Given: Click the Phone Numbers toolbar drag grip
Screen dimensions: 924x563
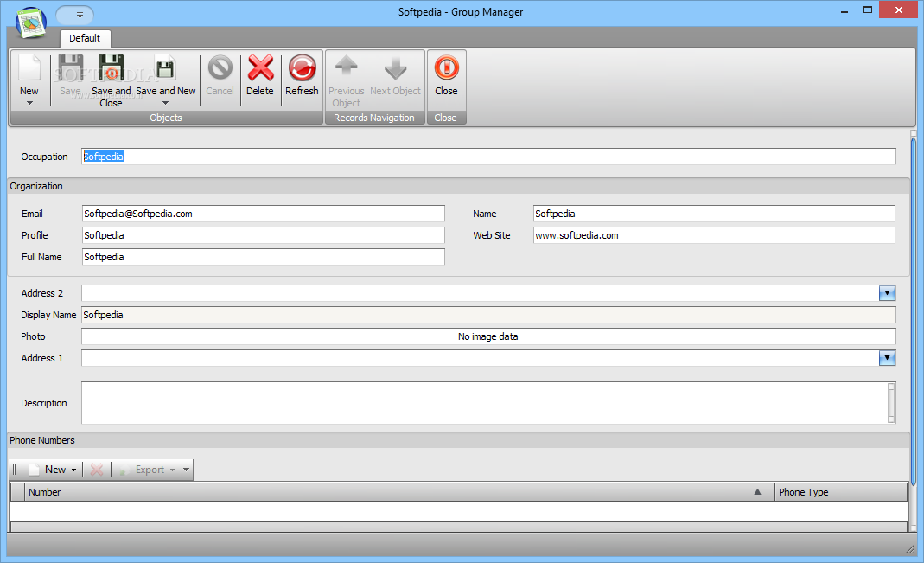Looking at the screenshot, I should [15, 470].
